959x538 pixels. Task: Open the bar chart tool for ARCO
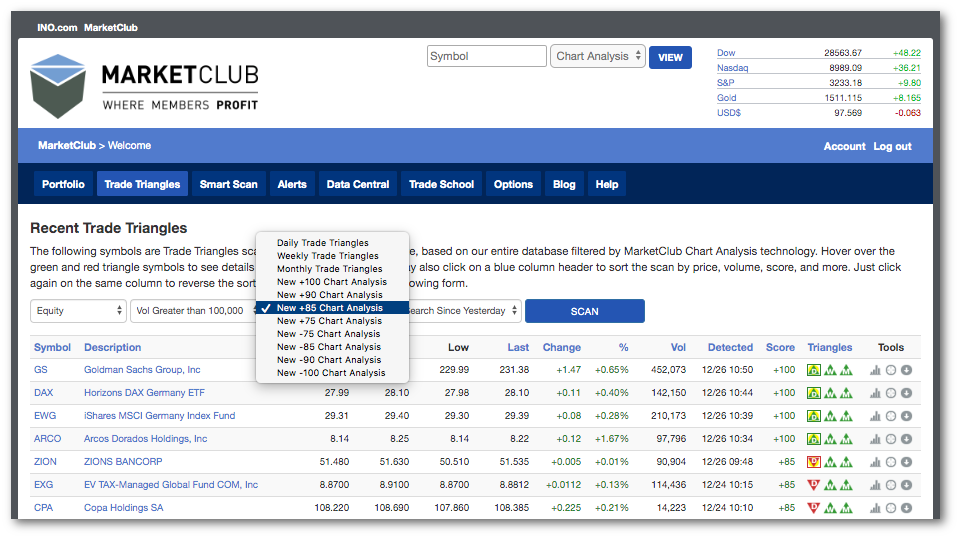pyautogui.click(x=875, y=439)
